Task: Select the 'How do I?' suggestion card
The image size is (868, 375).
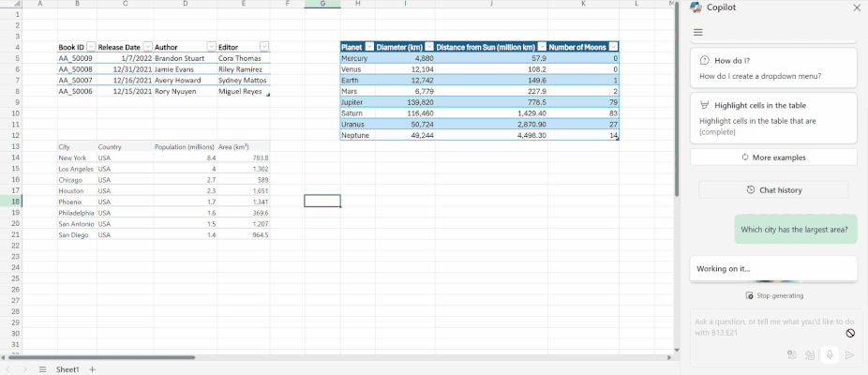Action: coord(773,68)
